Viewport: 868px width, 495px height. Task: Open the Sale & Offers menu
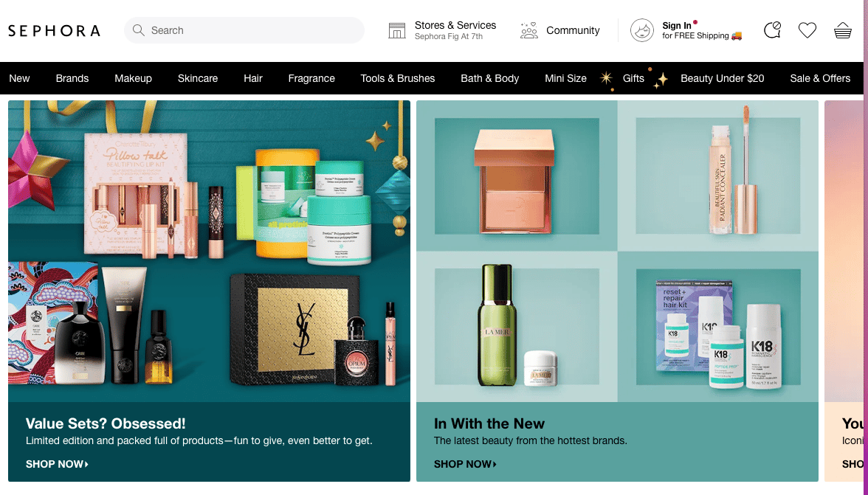[820, 78]
